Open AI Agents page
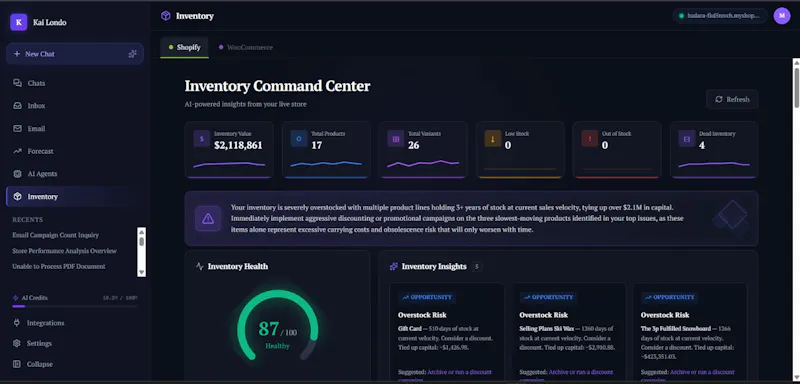 pyautogui.click(x=74, y=174)
